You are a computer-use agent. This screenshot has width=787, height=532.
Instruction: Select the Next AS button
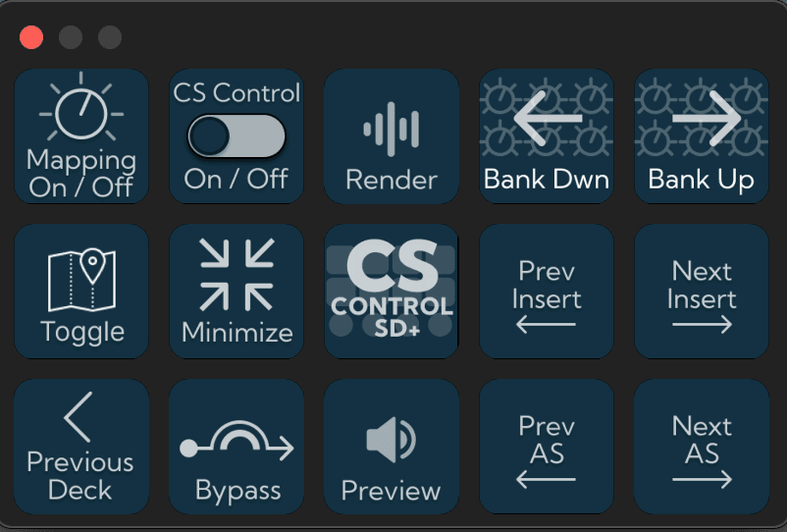[702, 447]
